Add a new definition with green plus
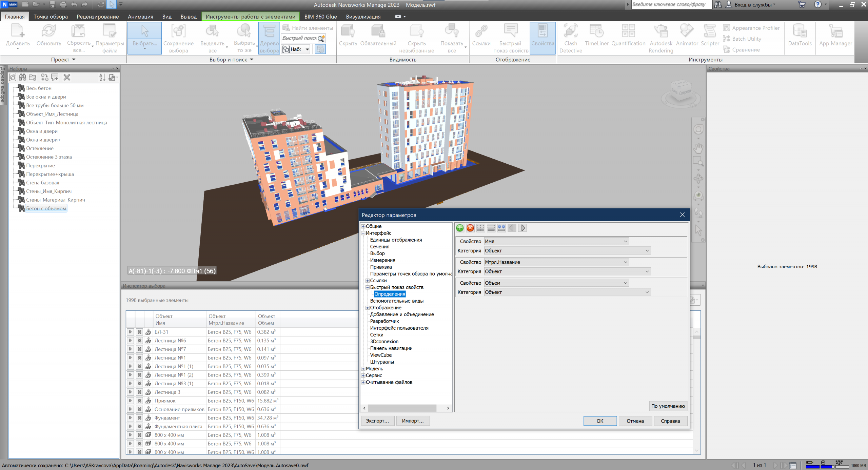This screenshot has height=470, width=868. click(x=460, y=228)
